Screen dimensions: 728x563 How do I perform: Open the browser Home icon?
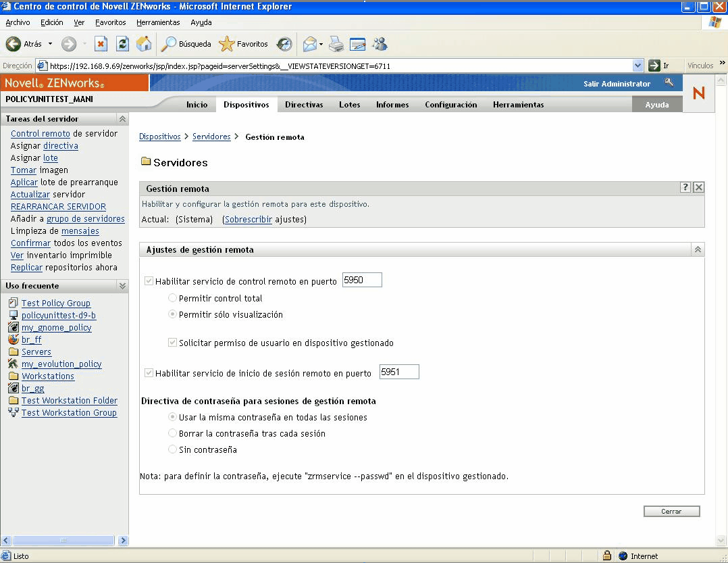click(144, 44)
